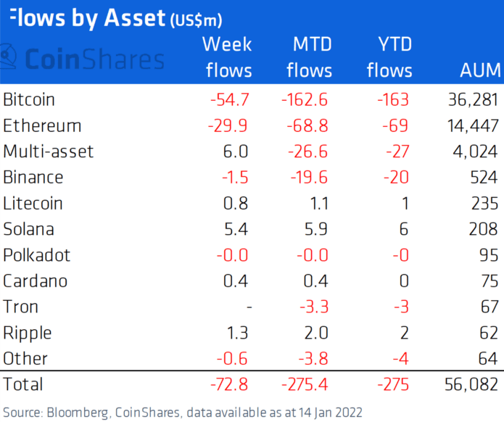Screen dimensions: 504x422
Task: Click the Binance row label
Action: (33, 178)
